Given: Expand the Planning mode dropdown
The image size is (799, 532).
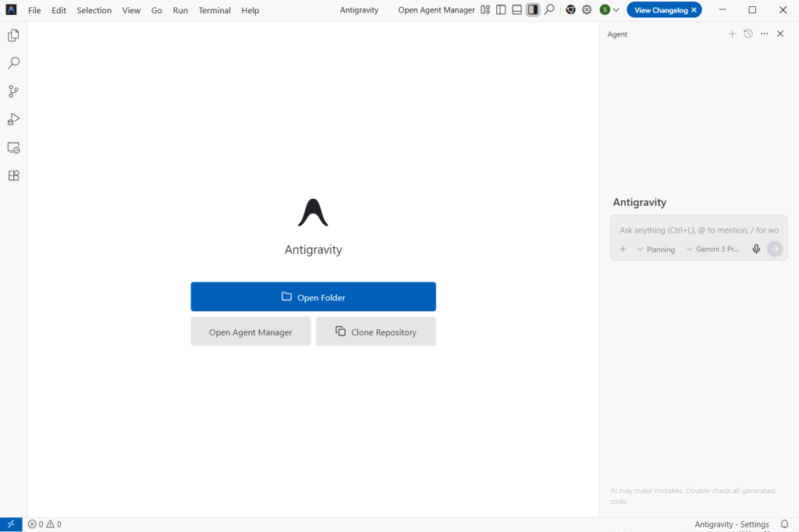Looking at the screenshot, I should (656, 249).
